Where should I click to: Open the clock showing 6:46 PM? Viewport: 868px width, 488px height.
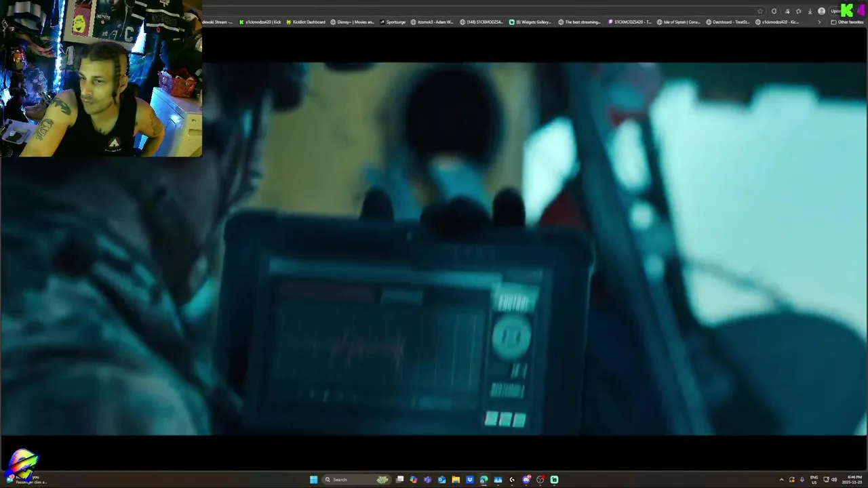pos(852,480)
